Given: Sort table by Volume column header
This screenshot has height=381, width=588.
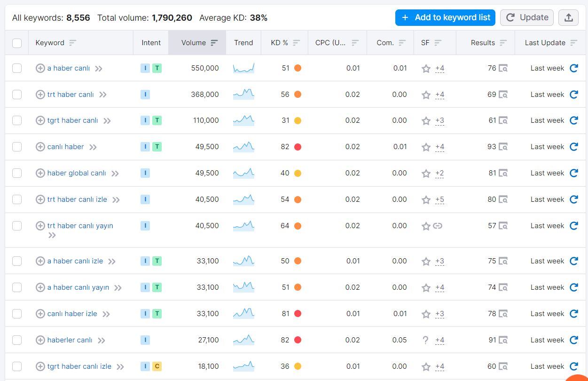Looking at the screenshot, I should (x=197, y=43).
